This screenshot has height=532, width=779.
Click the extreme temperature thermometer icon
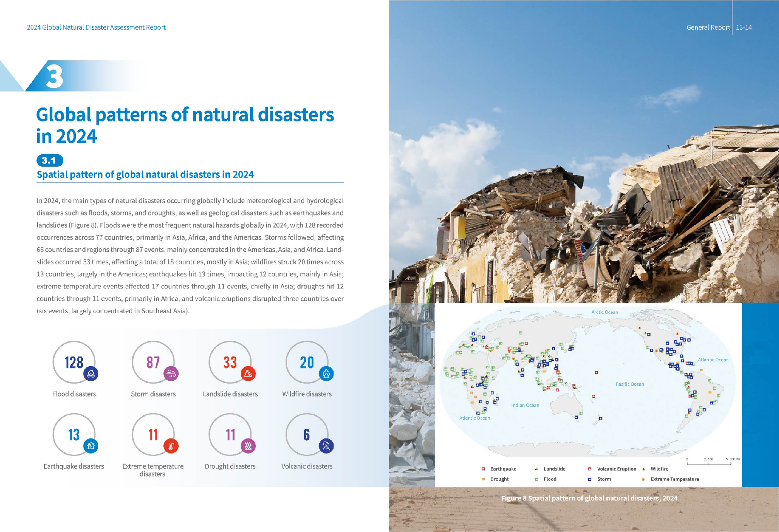point(171,446)
